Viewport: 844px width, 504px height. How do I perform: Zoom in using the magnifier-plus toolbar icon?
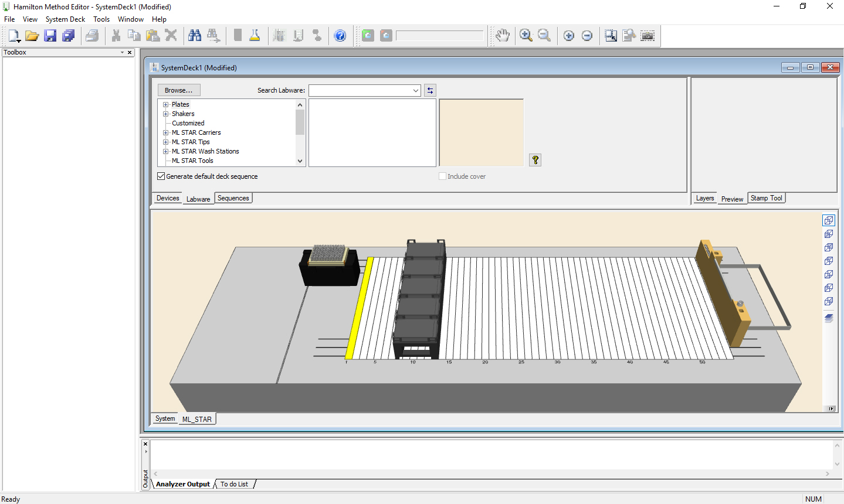click(525, 36)
